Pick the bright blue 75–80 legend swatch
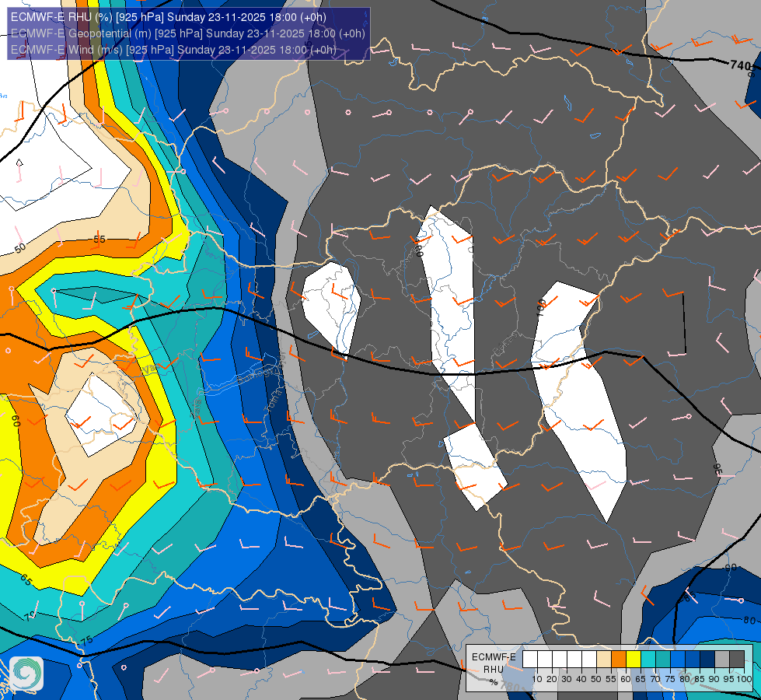The width and height of the screenshot is (761, 700). [678, 659]
